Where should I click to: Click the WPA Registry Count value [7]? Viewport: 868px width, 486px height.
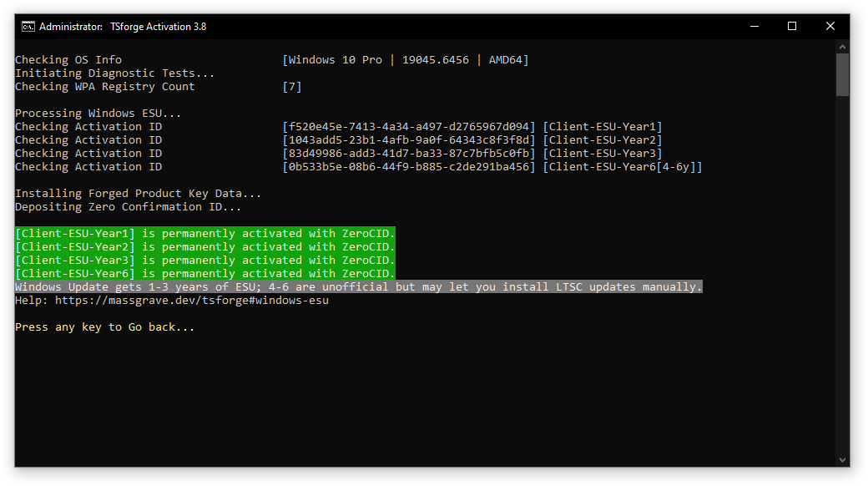coord(292,87)
